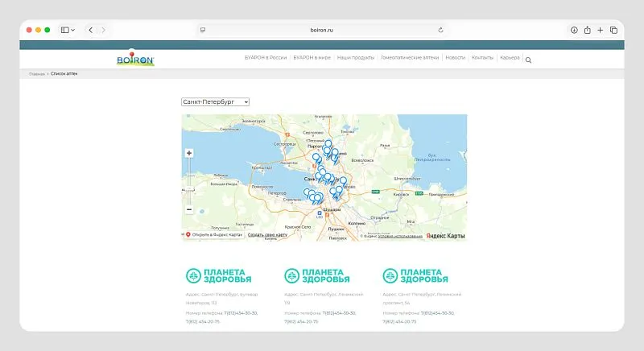
Task: Open the Условия использования map link
Action: click(x=400, y=236)
